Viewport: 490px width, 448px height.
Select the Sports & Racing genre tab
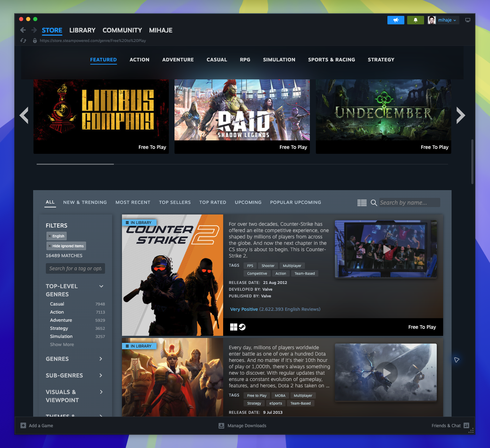[x=331, y=60]
